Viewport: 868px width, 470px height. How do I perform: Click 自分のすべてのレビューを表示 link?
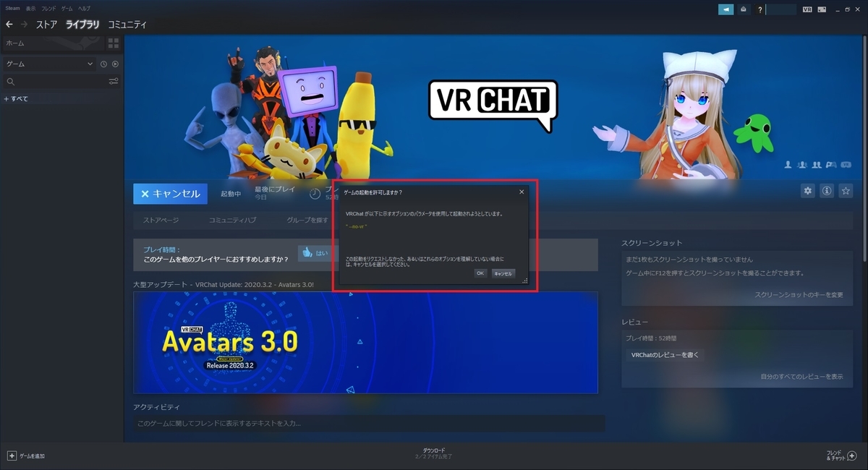pos(801,377)
